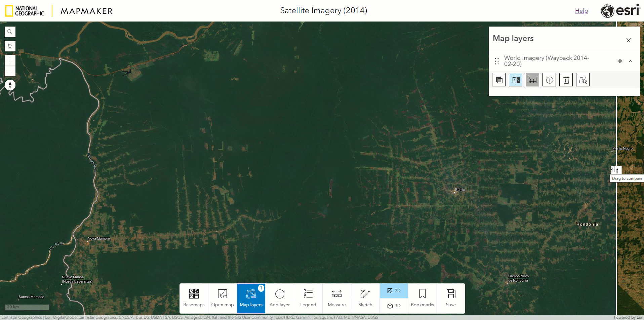
Task: Open the Bookmarks panel
Action: (x=422, y=298)
